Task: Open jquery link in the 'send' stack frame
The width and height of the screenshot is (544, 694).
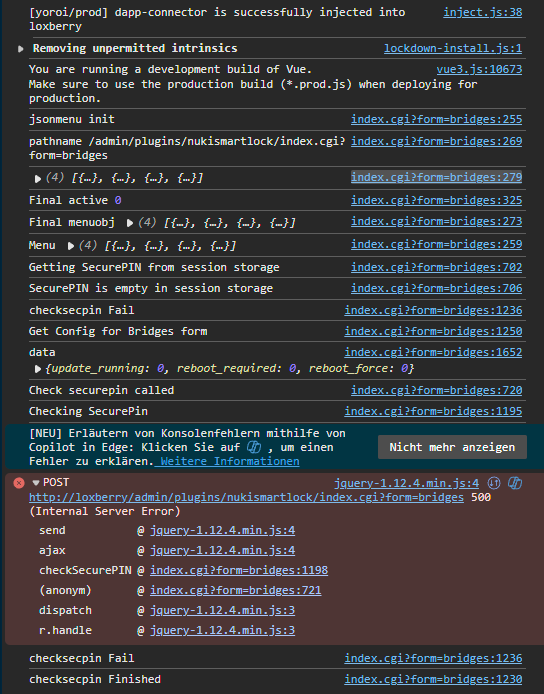Action: pos(222,530)
